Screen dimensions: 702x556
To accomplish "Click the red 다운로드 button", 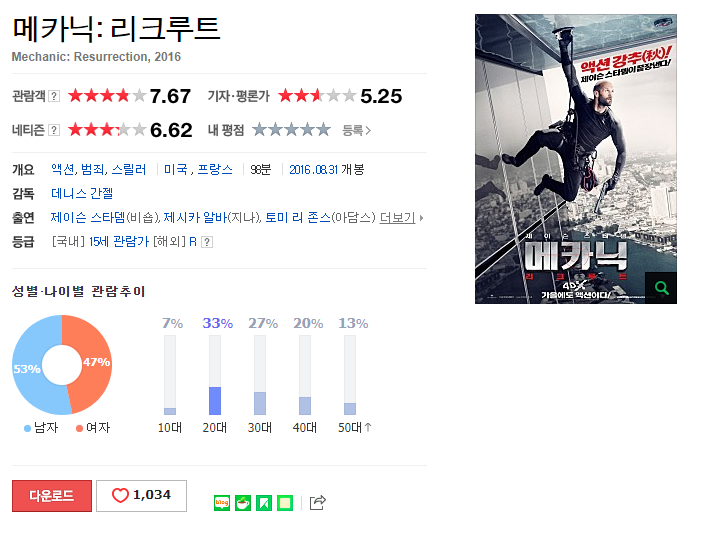I will pyautogui.click(x=52, y=496).
